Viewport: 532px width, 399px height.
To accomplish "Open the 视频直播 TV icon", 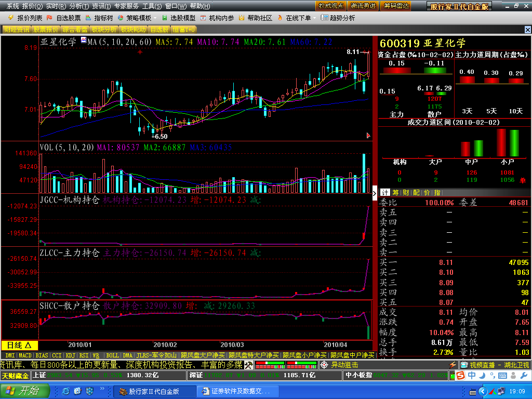I will [464, 365].
